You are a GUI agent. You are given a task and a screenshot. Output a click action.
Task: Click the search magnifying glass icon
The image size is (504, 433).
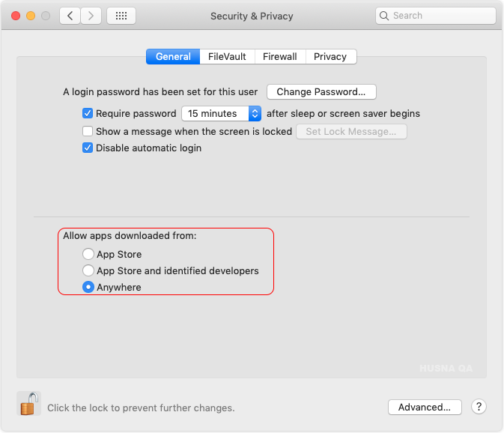coord(383,16)
